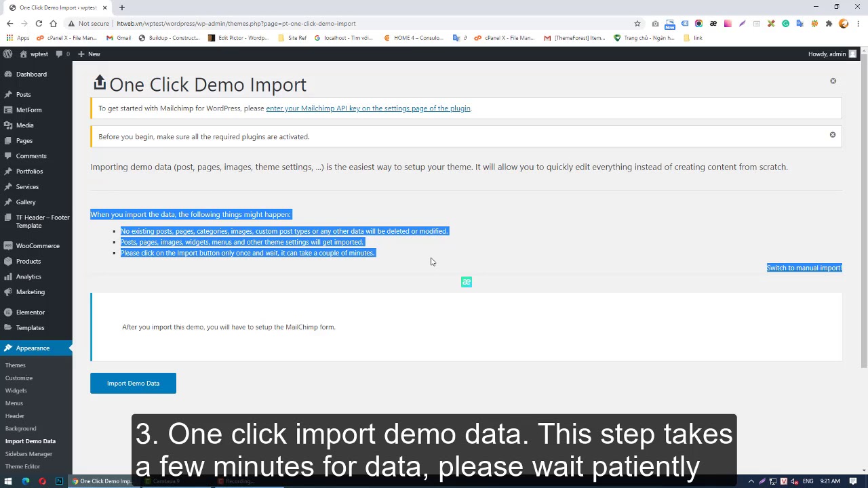This screenshot has width=868, height=488.
Task: Click the ENG language indicator
Action: click(808, 482)
